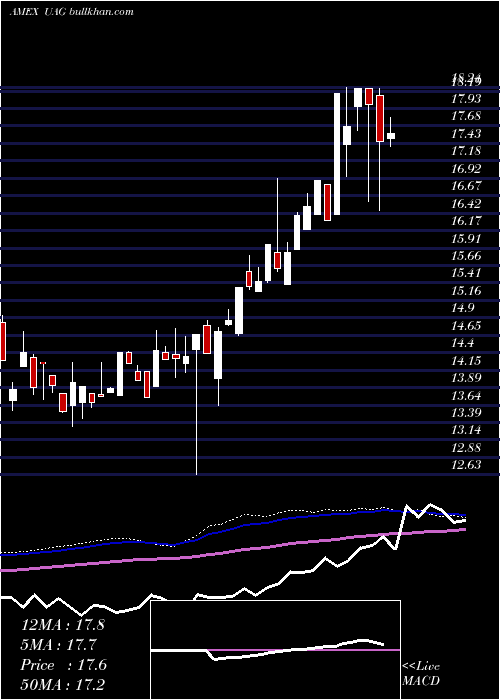The width and height of the screenshot is (500, 700).
Task: Click the AMEX UAG bullkhan.com chart title
Action: pos(72,12)
